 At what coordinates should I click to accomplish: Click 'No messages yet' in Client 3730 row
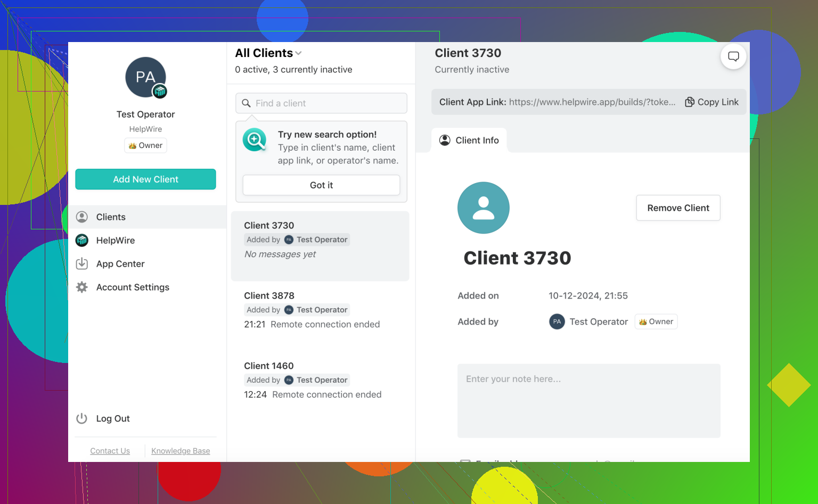[280, 254]
